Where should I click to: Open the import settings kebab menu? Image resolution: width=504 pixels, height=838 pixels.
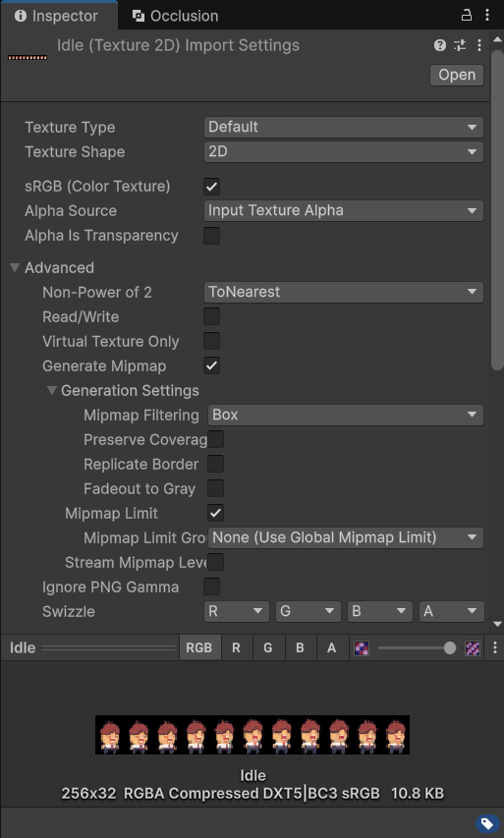pyautogui.click(x=478, y=45)
